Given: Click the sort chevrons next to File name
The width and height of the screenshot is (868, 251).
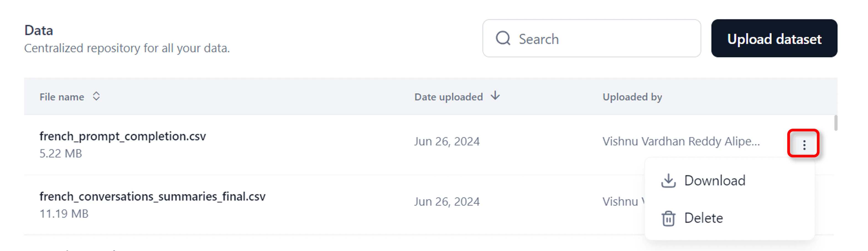Looking at the screenshot, I should coord(96,96).
